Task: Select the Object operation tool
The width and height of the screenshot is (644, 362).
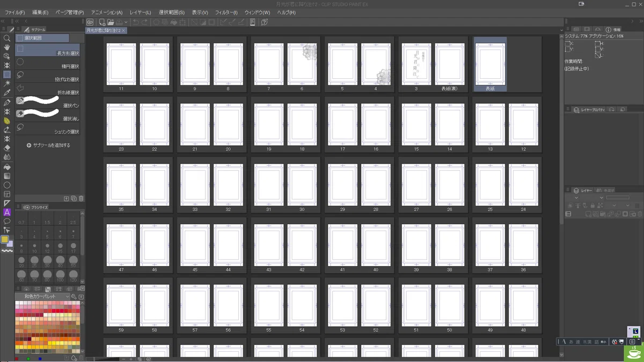Action: click(x=7, y=56)
